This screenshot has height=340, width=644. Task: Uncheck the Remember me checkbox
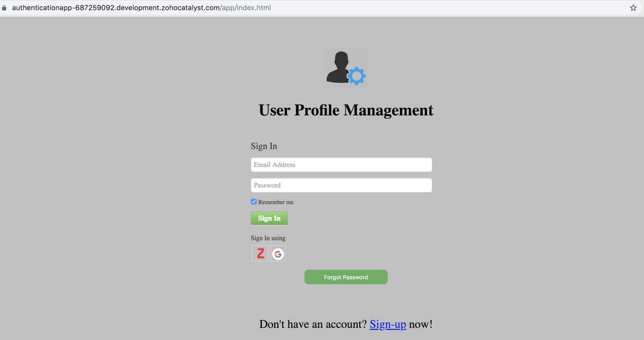pos(253,201)
